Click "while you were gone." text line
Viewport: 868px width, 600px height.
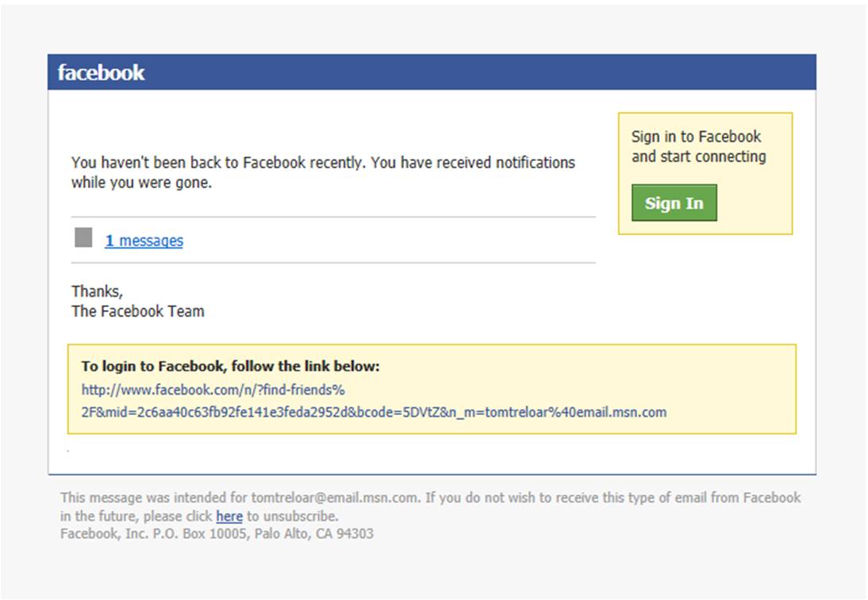click(141, 183)
